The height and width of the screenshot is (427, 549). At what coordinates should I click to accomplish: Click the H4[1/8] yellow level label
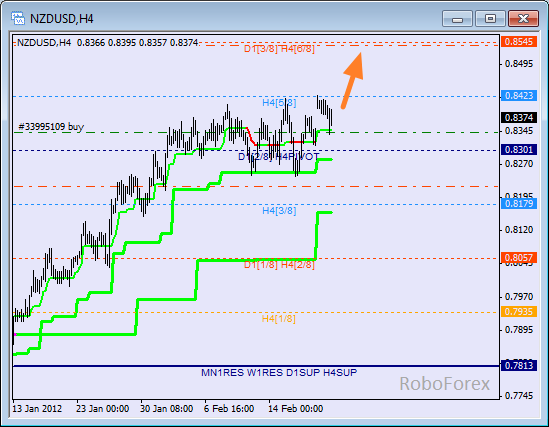(279, 319)
